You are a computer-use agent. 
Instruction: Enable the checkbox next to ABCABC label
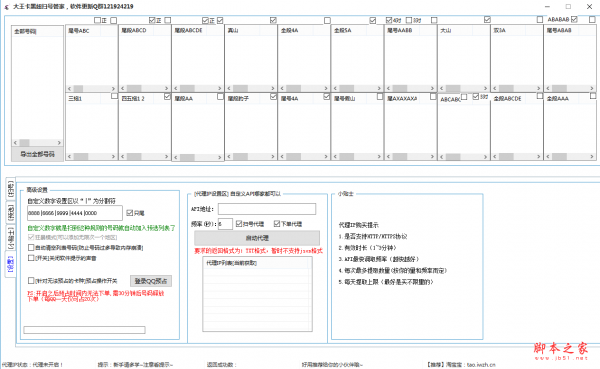coord(464,97)
